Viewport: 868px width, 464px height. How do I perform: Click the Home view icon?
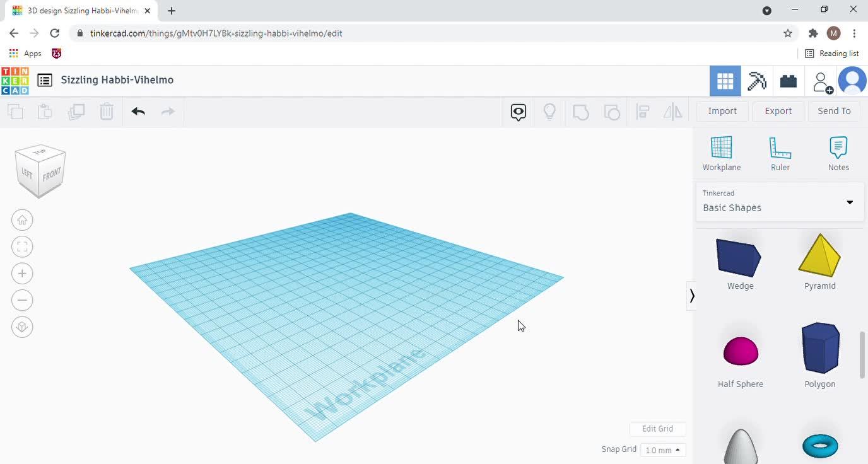[22, 220]
